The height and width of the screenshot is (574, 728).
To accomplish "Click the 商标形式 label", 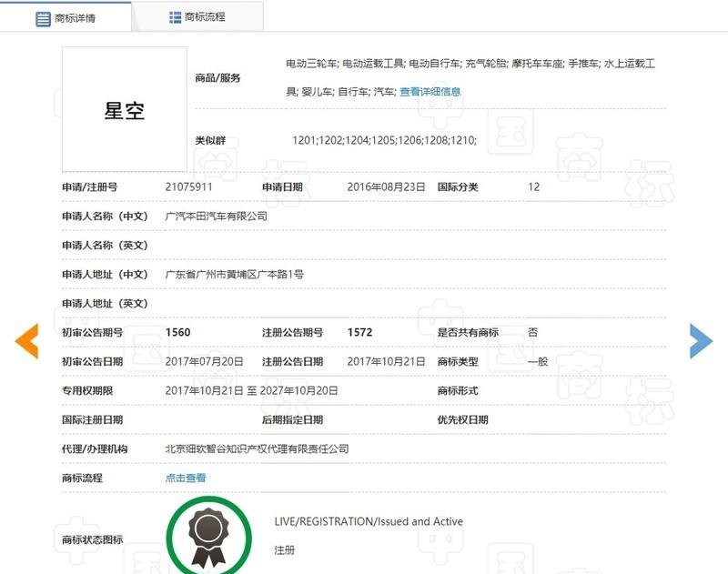I will [x=458, y=391].
